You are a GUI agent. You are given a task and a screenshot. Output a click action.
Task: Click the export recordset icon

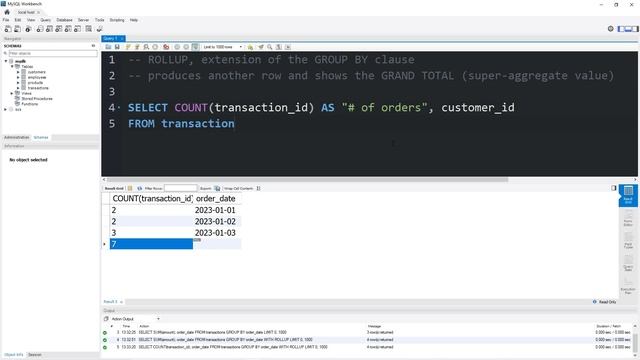[217, 188]
